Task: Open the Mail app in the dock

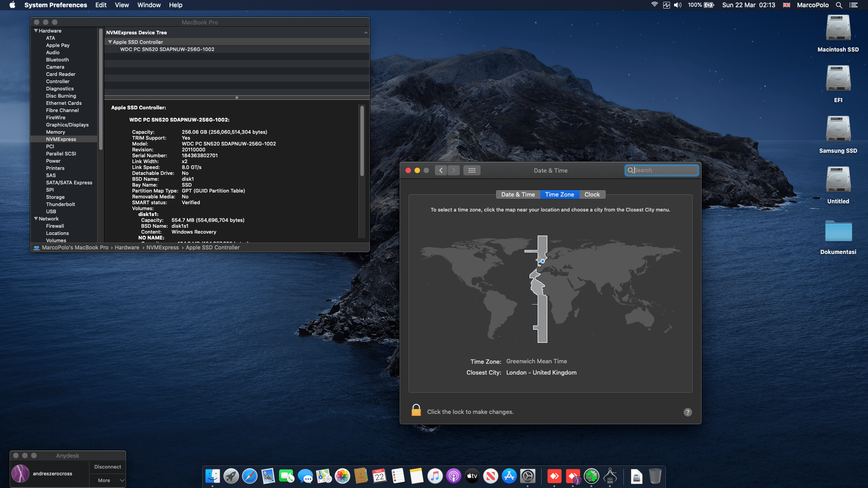Action: [268, 476]
